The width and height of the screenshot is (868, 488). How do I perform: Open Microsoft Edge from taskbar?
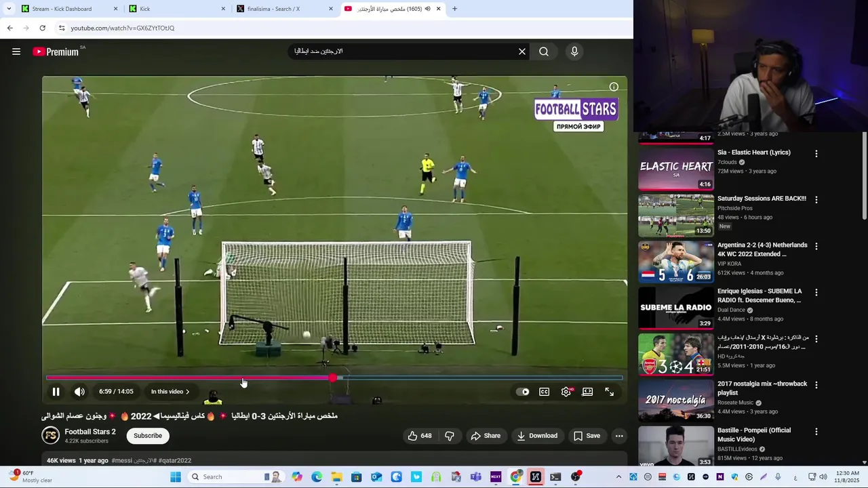[x=317, y=477]
